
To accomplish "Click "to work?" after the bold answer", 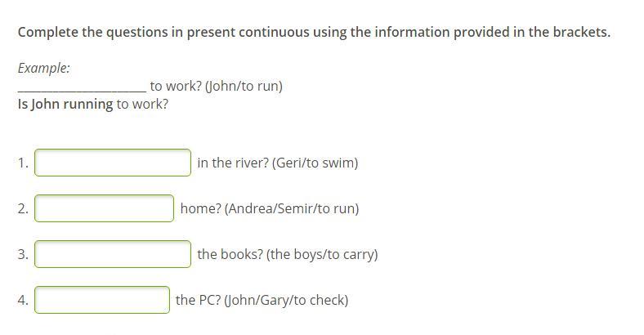I will (142, 104).
